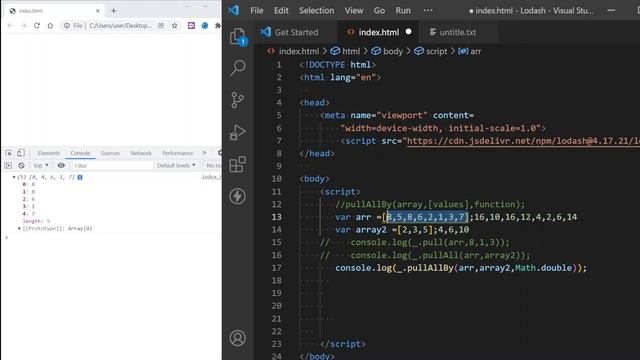Screen dimensions: 640x360
Task: Switch to the DevTools Network tab
Action: (x=141, y=153)
